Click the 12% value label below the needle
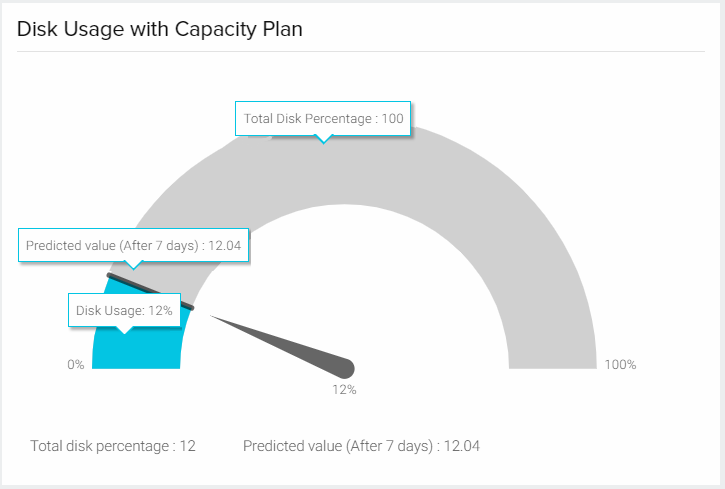Viewport: 725px width, 489px height. pyautogui.click(x=344, y=390)
